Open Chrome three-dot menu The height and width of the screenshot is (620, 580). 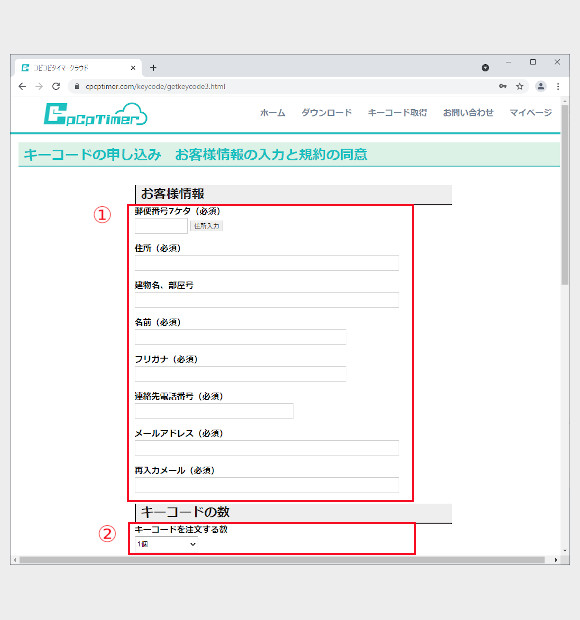click(558, 86)
